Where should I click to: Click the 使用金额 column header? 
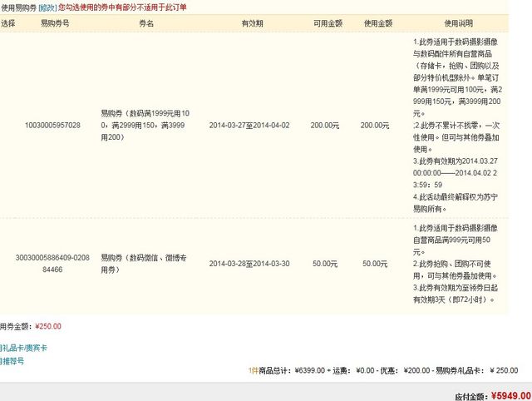point(376,24)
